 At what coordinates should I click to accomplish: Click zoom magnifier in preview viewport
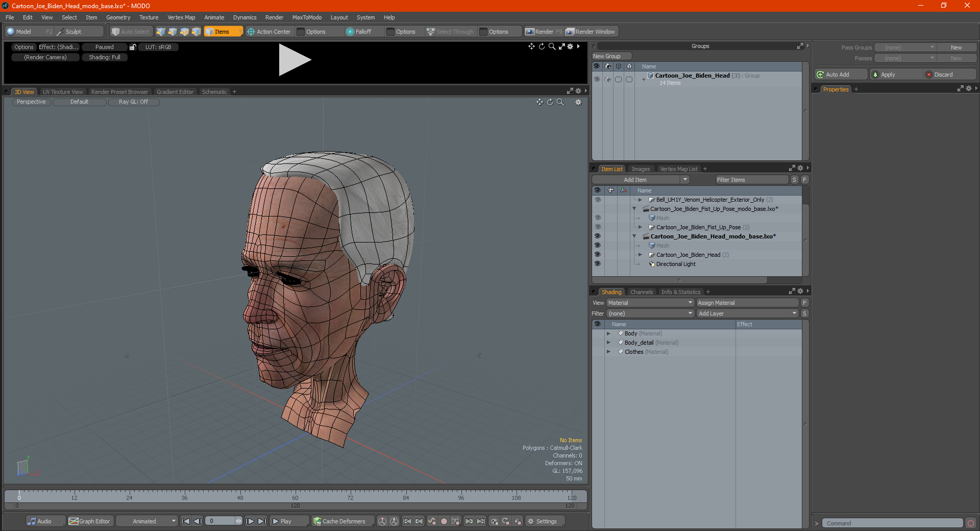(x=552, y=46)
